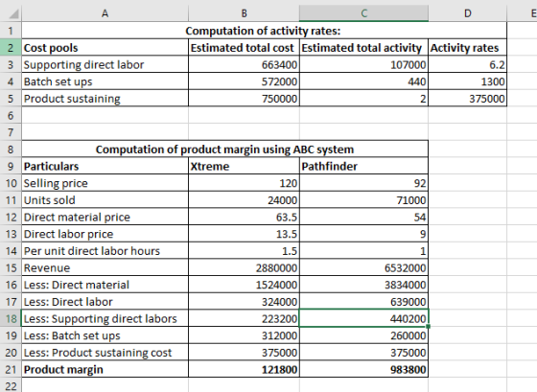Click the 'Cost pools' header cell

pos(105,48)
